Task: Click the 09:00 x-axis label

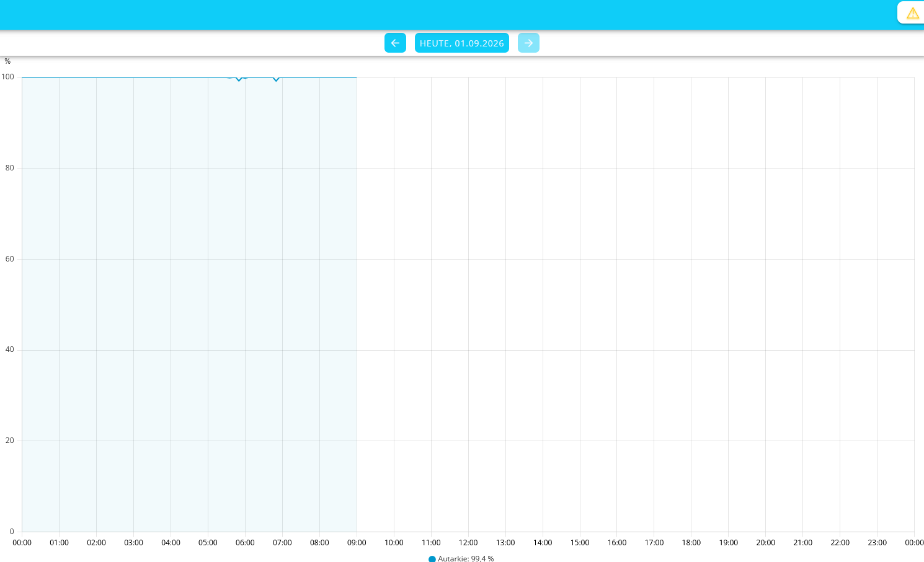Action: tap(357, 543)
